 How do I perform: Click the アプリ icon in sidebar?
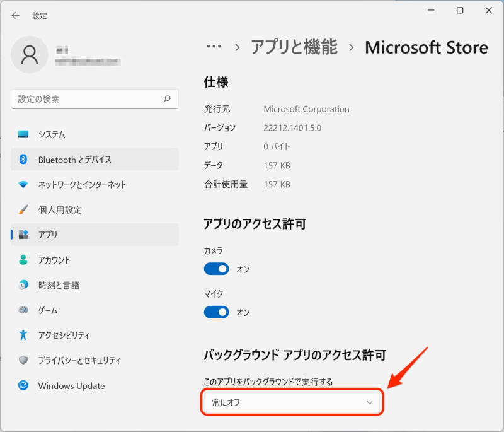point(23,235)
